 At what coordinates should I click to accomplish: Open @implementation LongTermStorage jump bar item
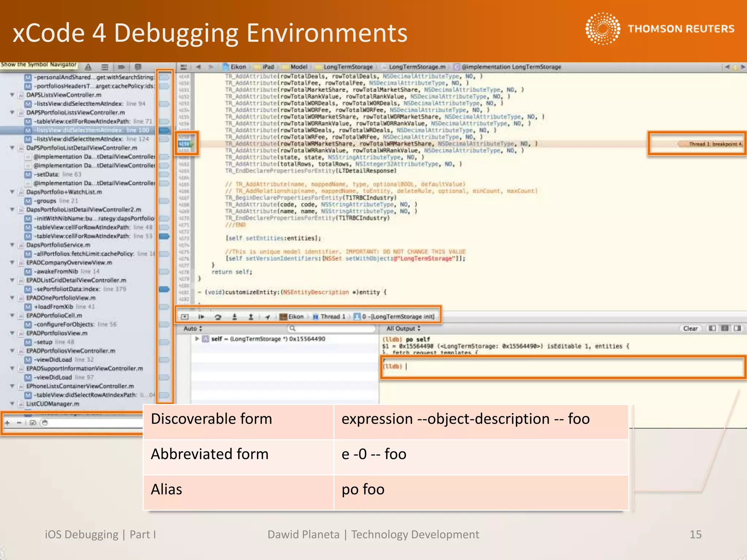click(x=507, y=67)
